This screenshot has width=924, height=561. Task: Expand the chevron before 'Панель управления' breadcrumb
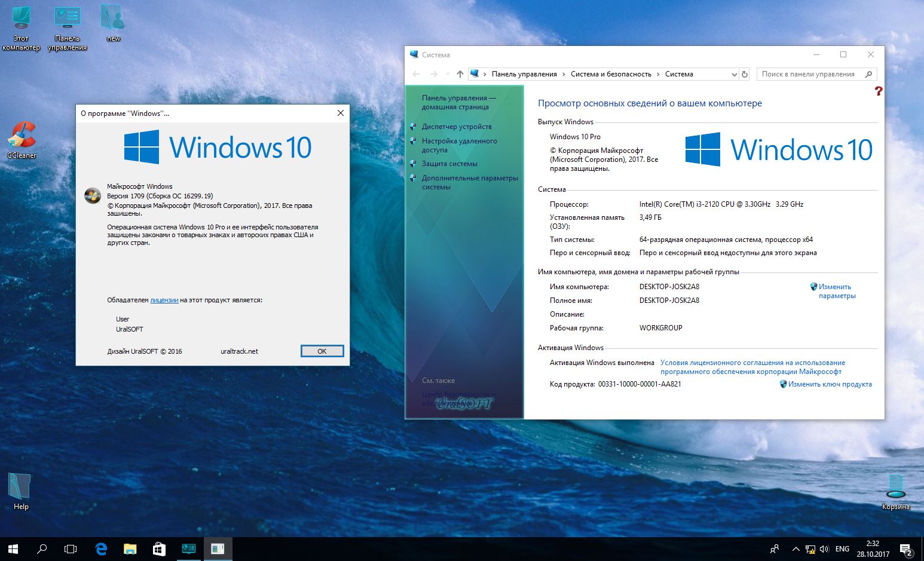[485, 74]
